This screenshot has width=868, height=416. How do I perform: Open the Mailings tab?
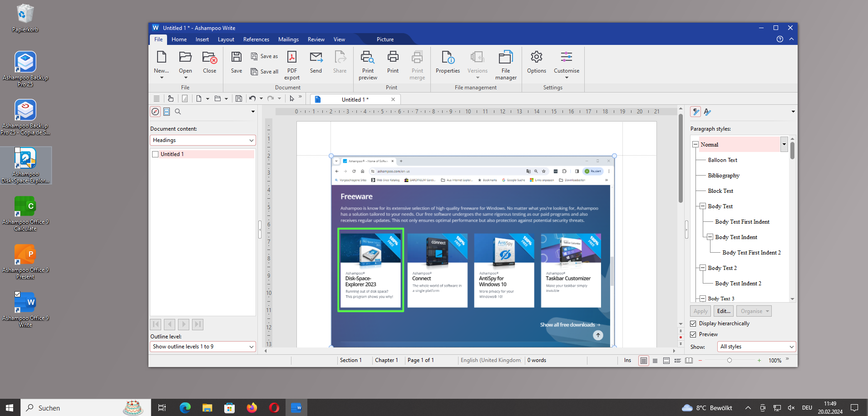[x=288, y=39]
